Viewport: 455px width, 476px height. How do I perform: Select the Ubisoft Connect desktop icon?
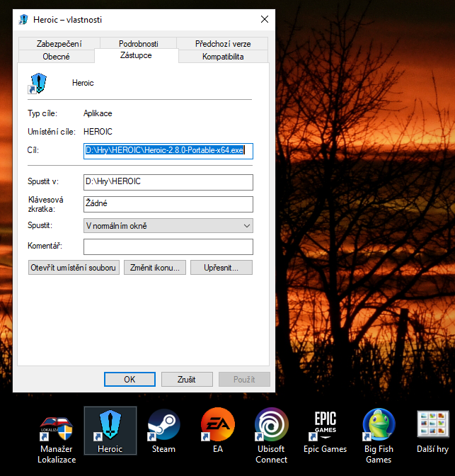pos(271,426)
